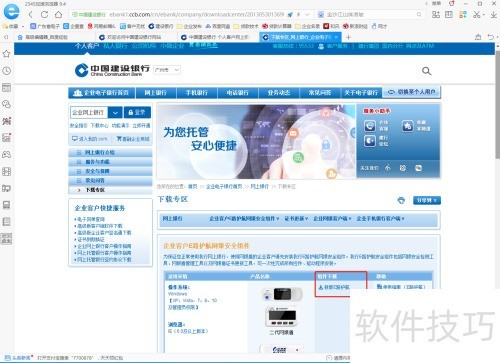500x363 pixels.
Task: Click the blue 登录 login button
Action: click(x=137, y=113)
